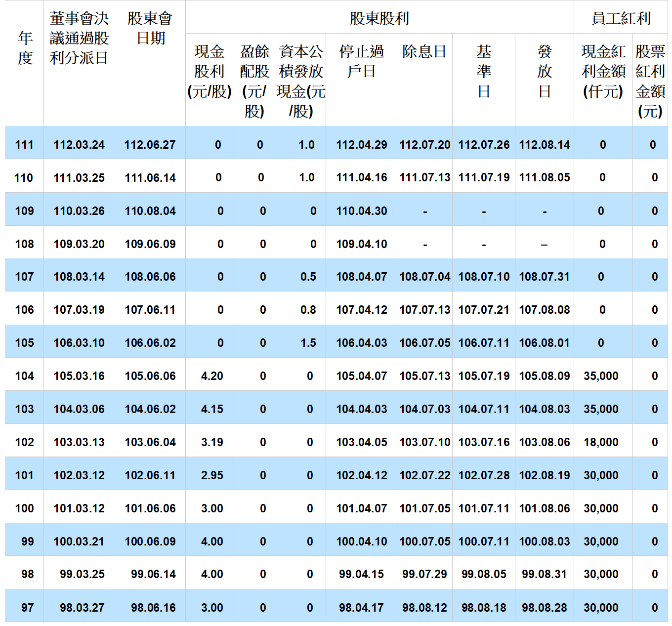
Task: Select year cell 106
Action: click(24, 310)
